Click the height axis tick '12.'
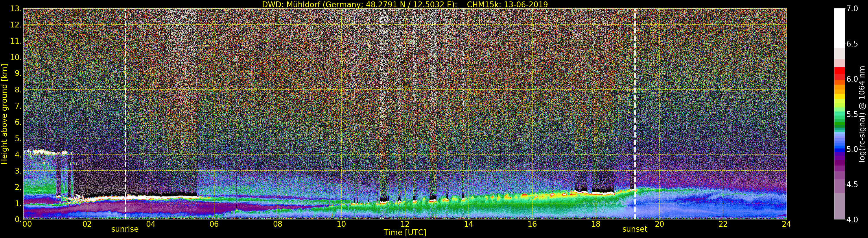Screen dimensions: 868x238 [x=16, y=25]
